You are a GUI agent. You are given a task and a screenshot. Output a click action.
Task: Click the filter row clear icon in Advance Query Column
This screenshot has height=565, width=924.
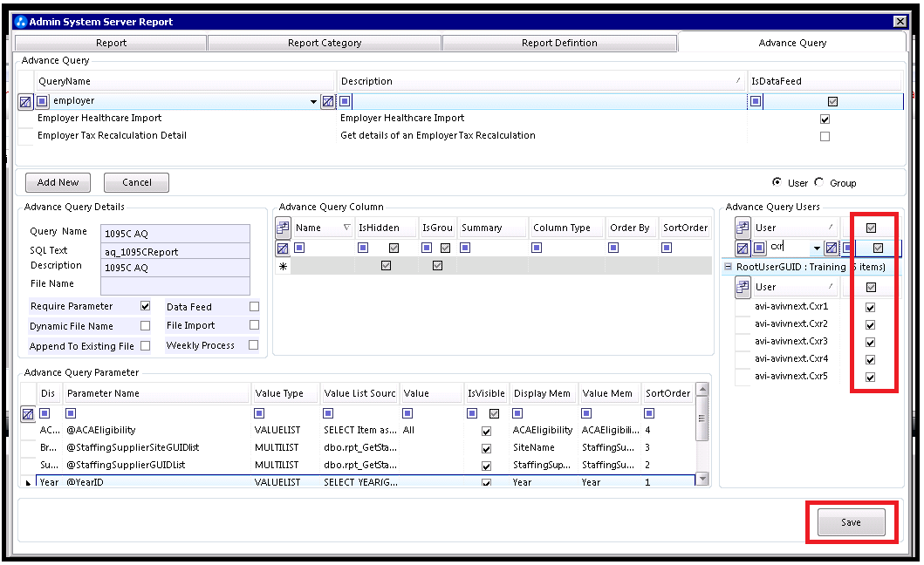click(x=283, y=248)
